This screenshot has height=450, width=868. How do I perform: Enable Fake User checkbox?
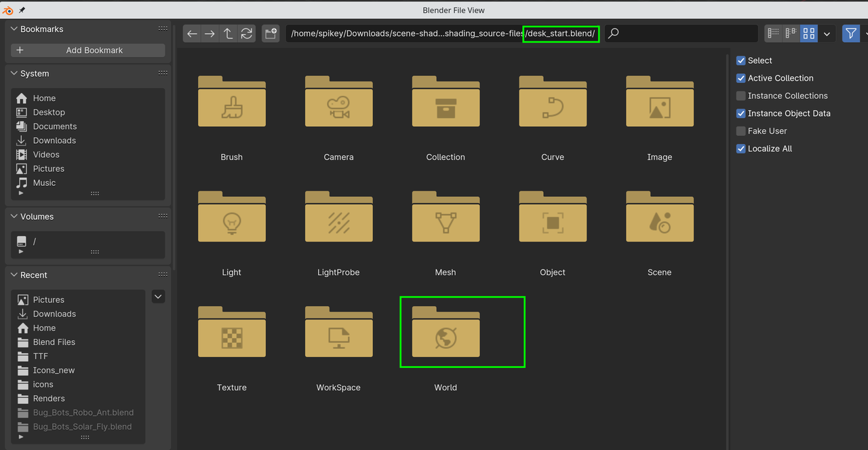click(741, 131)
